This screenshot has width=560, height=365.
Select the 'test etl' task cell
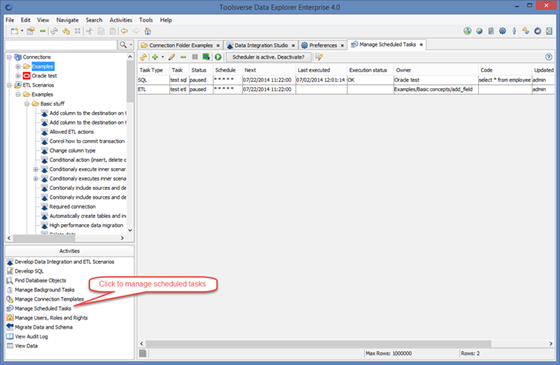click(x=179, y=89)
